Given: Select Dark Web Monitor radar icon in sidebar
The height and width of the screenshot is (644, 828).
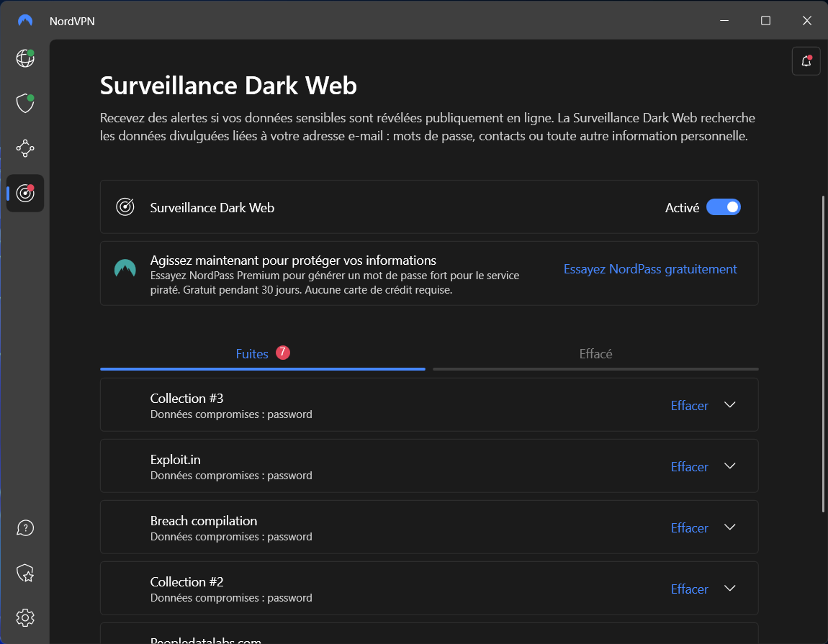Looking at the screenshot, I should [x=24, y=193].
